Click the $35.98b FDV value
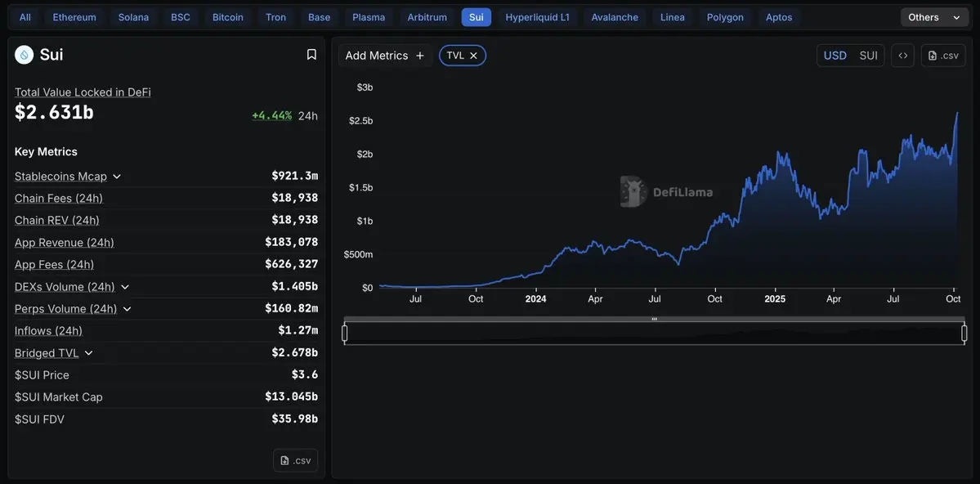Viewport: 980px width, 484px height. pos(295,419)
